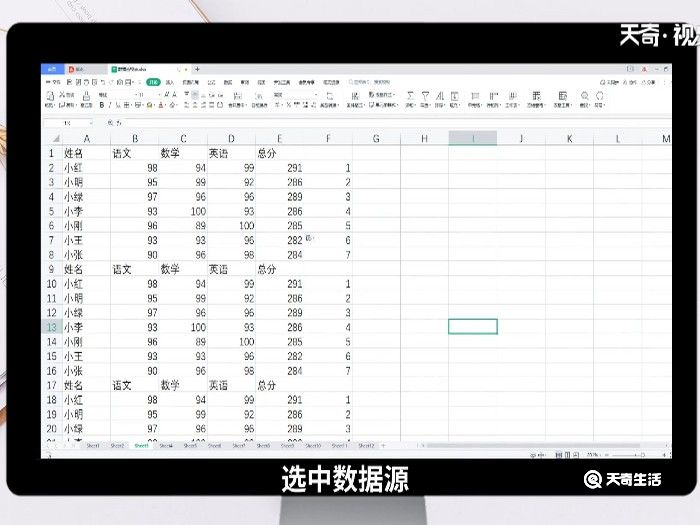This screenshot has width=700, height=525.
Task: Click cell A14 containing 小刚
Action: [x=86, y=342]
